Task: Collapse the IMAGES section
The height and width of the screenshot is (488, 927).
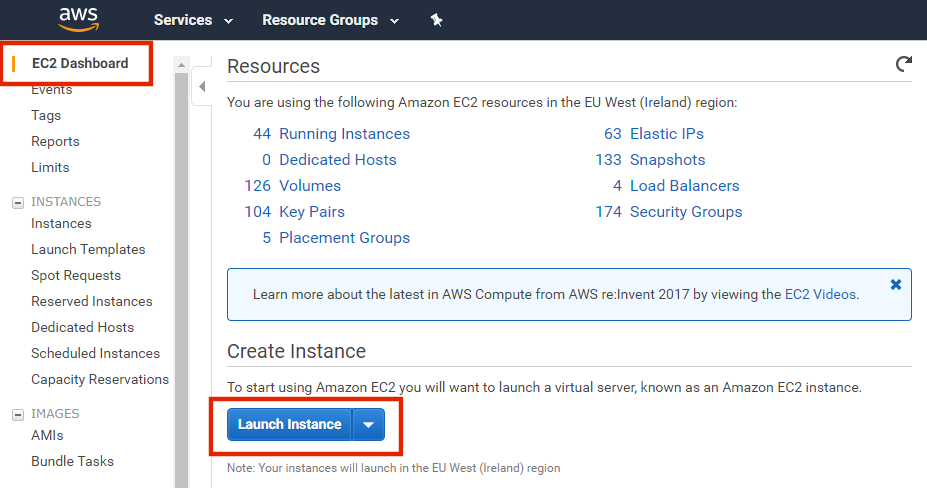Action: pos(17,414)
